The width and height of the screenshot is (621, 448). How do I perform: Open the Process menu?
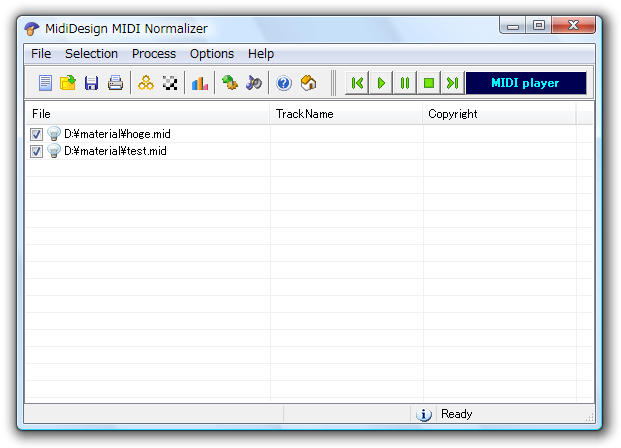pyautogui.click(x=154, y=53)
